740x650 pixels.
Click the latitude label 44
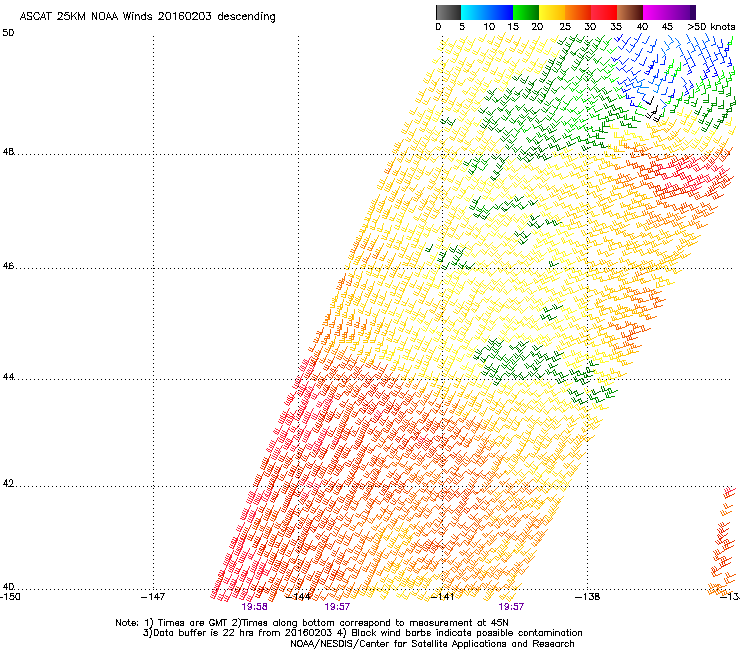[8, 377]
